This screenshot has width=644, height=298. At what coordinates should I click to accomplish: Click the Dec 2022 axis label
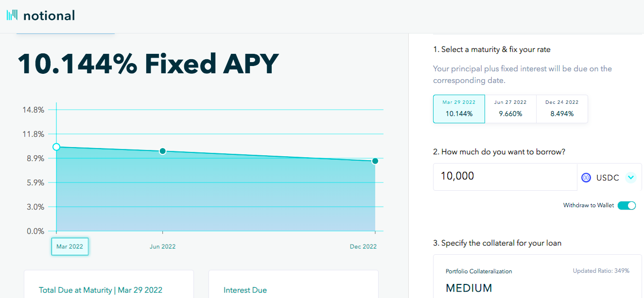363,247
